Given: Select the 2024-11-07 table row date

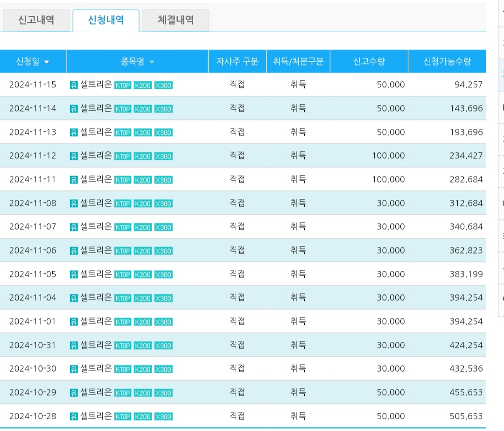Looking at the screenshot, I should (33, 227).
